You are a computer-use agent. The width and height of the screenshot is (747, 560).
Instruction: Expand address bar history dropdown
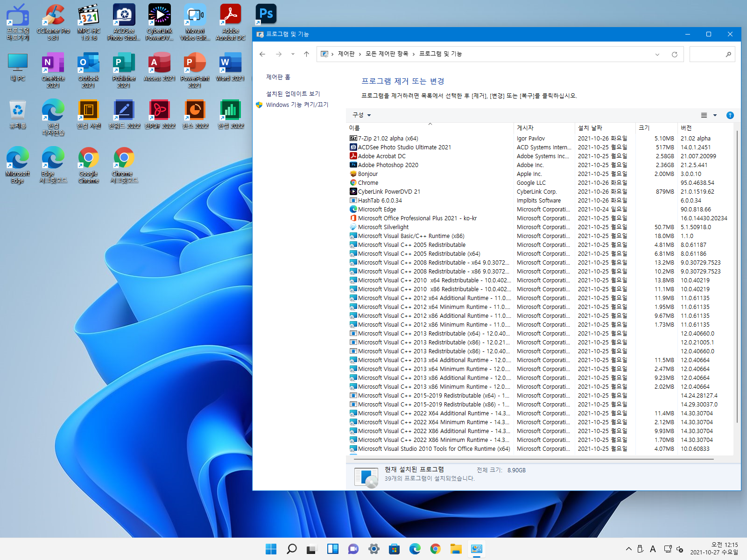pos(657,54)
